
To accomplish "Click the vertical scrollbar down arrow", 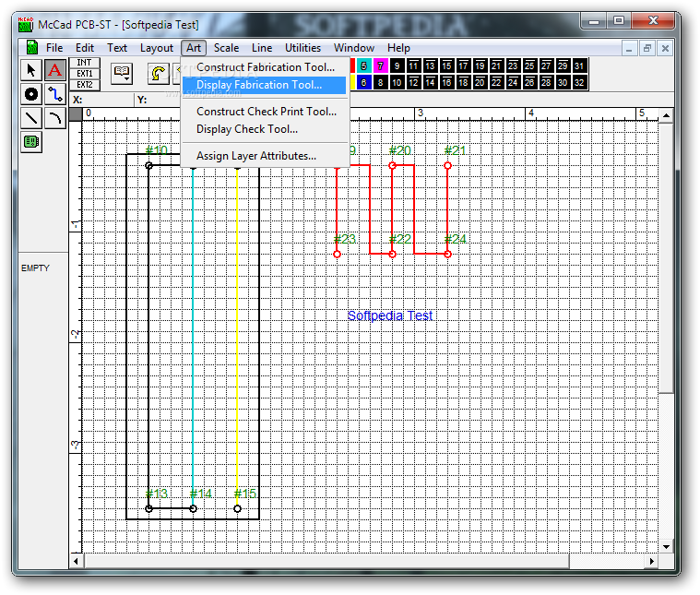I will (x=666, y=547).
